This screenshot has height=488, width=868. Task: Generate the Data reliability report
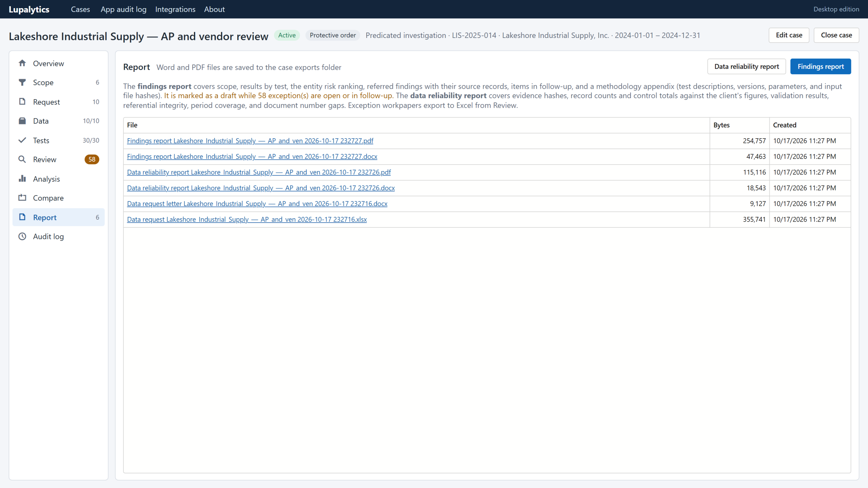747,66
